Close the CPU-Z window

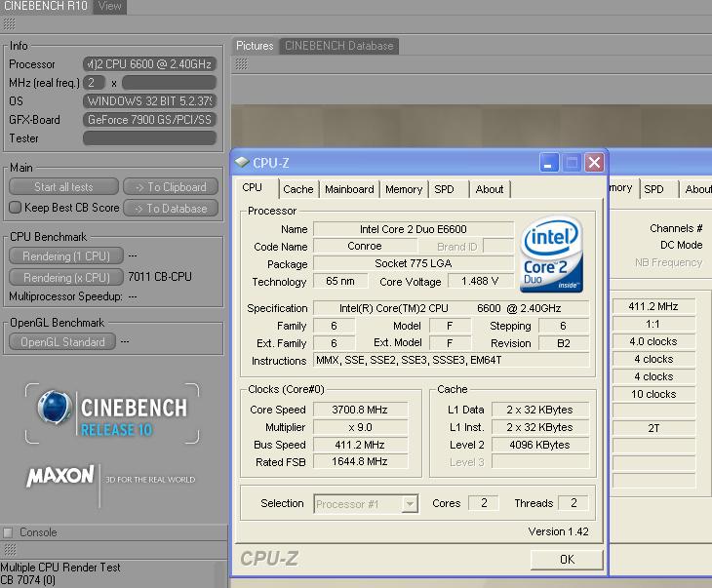click(x=594, y=163)
